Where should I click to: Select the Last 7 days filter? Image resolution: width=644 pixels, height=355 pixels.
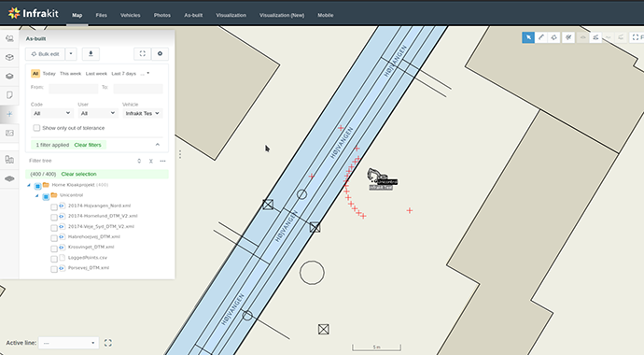click(123, 74)
